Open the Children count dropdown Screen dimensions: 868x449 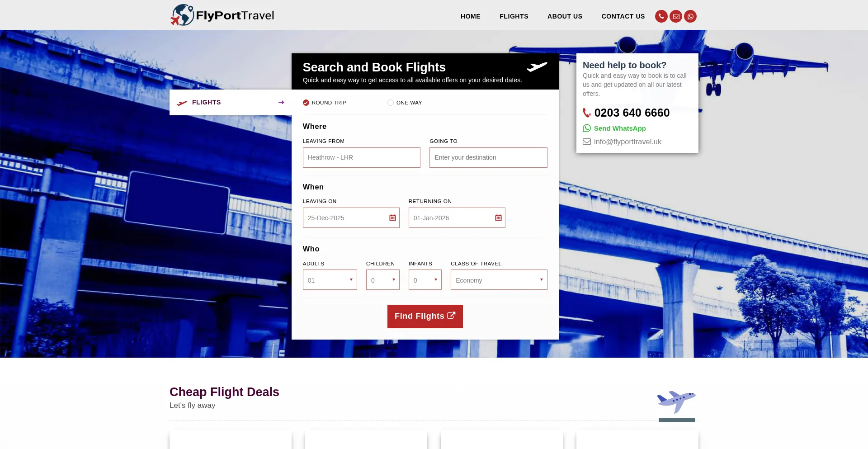382,280
